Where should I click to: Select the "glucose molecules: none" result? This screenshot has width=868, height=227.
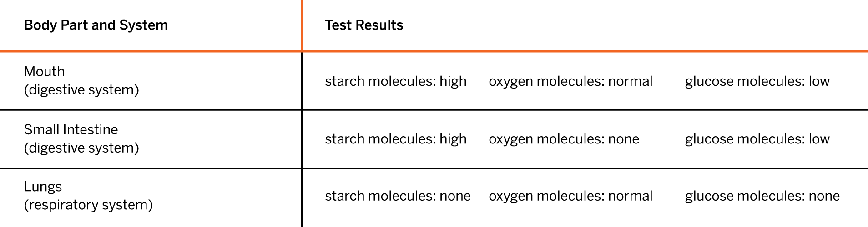pos(762,196)
